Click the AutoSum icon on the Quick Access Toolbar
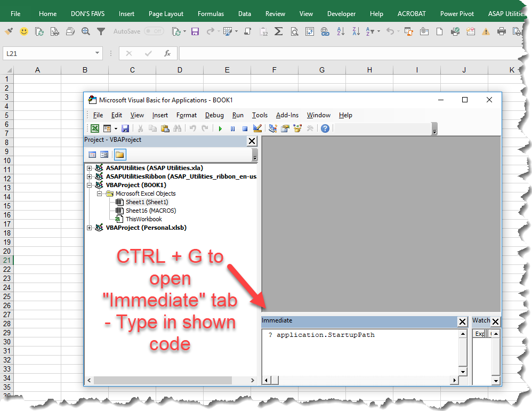 click(278, 31)
